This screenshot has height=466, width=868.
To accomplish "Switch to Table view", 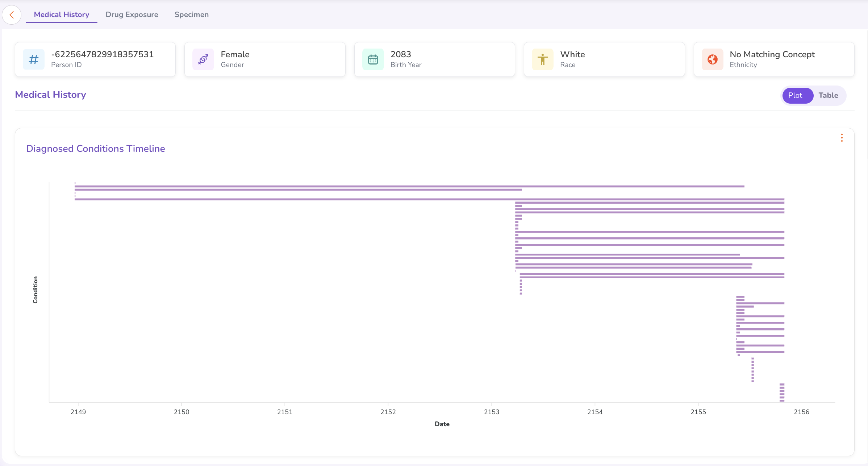I will (828, 96).
